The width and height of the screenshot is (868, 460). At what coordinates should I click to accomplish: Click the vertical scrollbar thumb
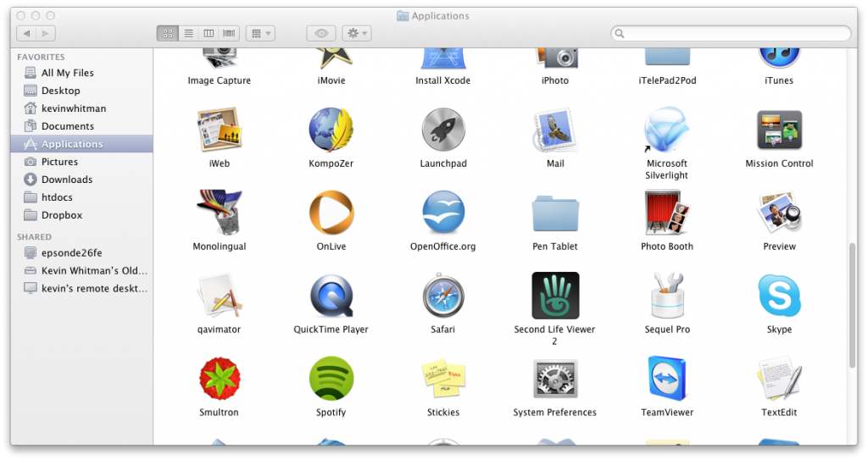click(853, 304)
